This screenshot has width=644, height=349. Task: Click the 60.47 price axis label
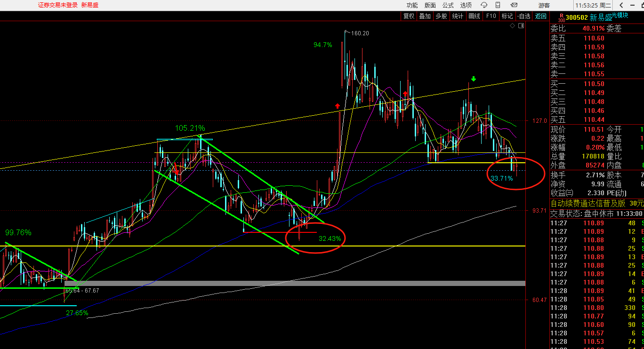click(540, 300)
